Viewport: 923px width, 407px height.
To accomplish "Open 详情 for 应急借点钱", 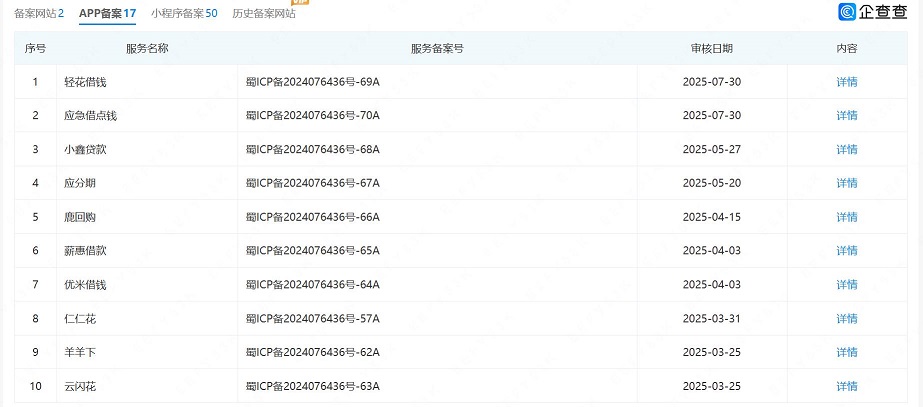I will tap(847, 115).
